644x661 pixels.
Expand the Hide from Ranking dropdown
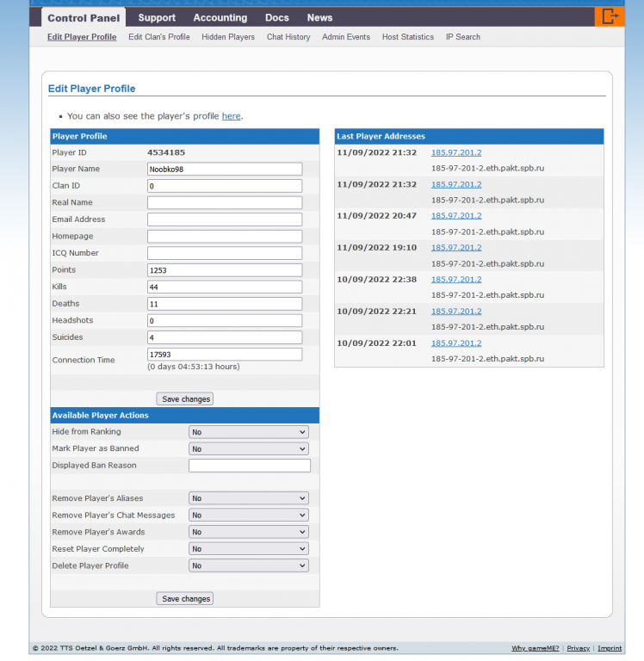point(248,432)
